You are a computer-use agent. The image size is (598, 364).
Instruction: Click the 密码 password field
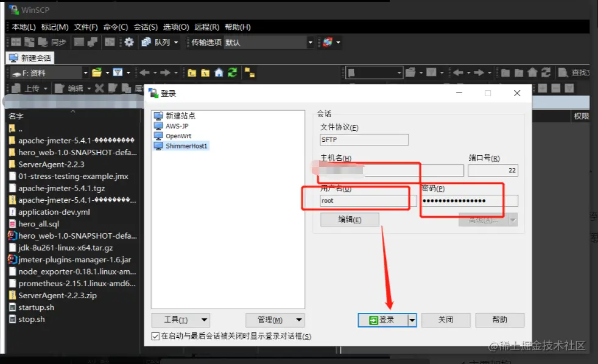pyautogui.click(x=470, y=200)
